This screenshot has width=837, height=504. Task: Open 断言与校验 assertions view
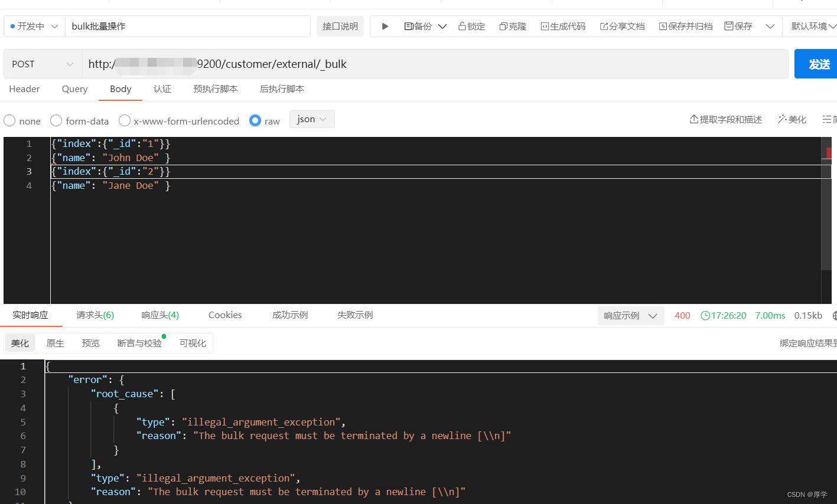tap(140, 343)
